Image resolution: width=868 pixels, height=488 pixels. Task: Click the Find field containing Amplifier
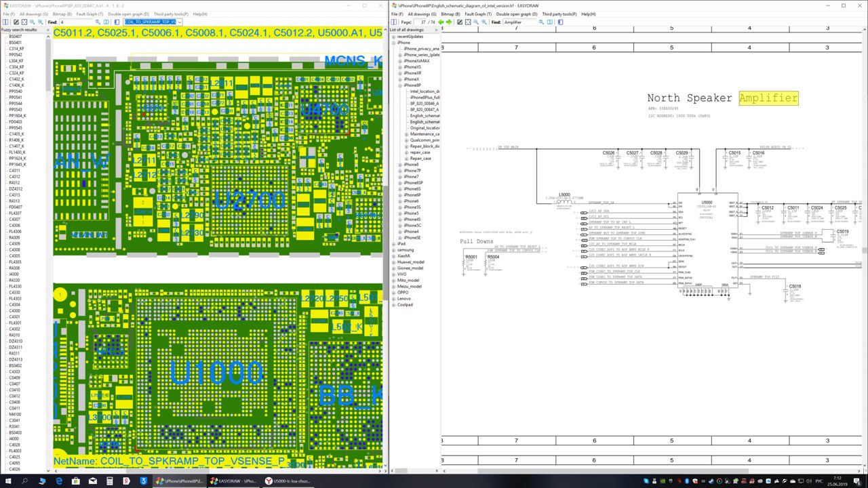click(x=519, y=22)
